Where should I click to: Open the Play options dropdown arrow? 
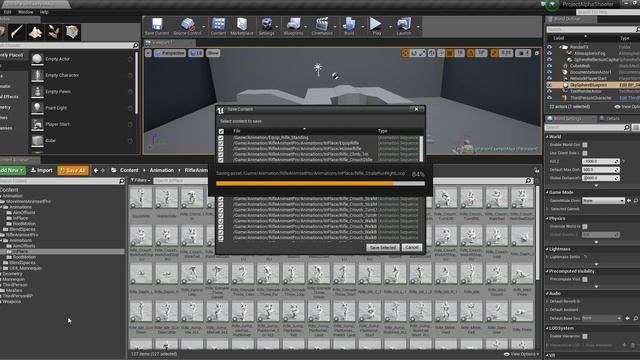[390, 27]
